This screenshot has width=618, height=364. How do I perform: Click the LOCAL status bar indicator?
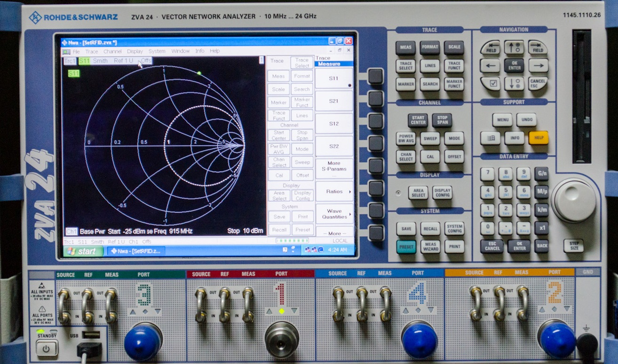[x=340, y=240]
